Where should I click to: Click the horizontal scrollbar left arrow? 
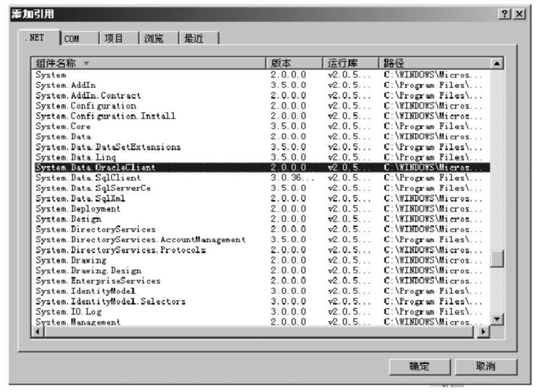(37, 332)
